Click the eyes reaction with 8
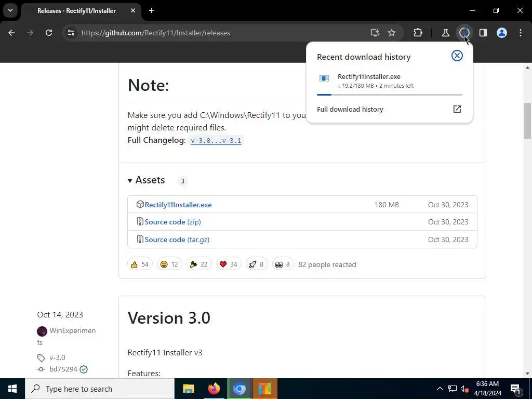 pos(283,264)
